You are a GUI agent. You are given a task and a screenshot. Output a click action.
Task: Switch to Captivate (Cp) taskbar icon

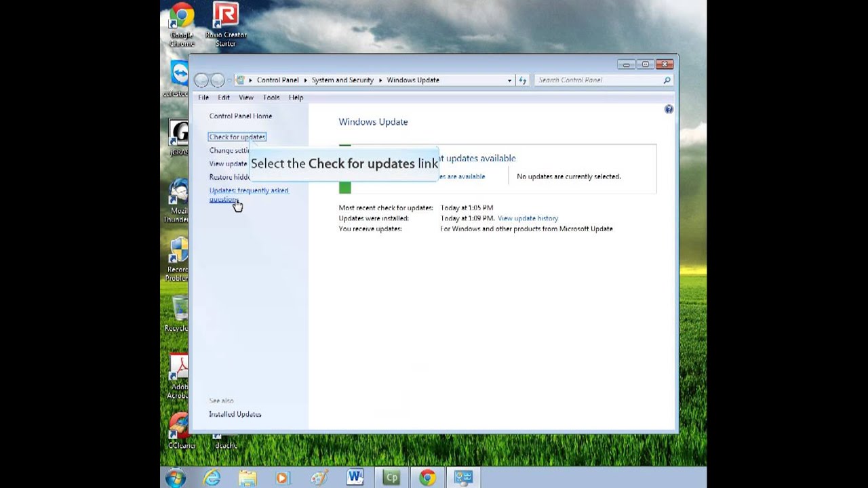pos(391,478)
